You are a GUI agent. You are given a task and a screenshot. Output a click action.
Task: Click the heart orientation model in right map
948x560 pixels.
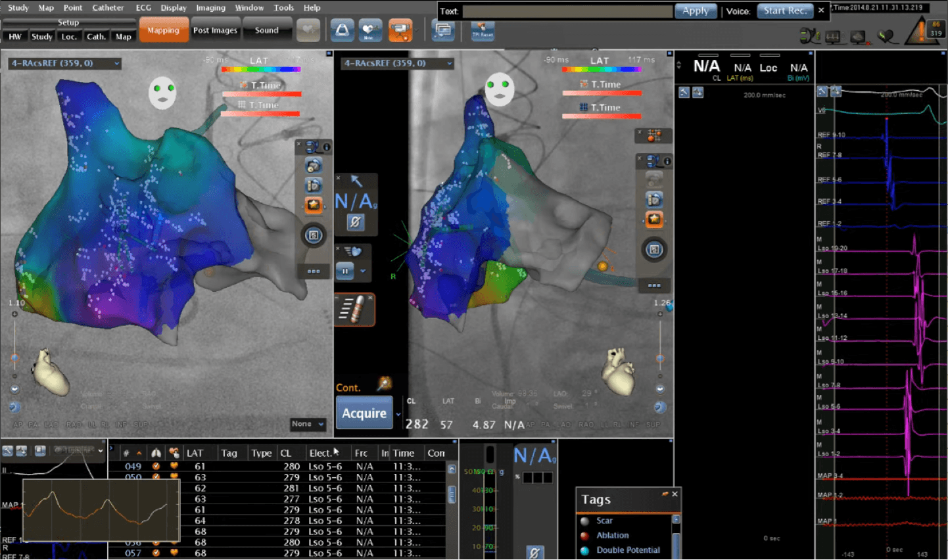619,371
